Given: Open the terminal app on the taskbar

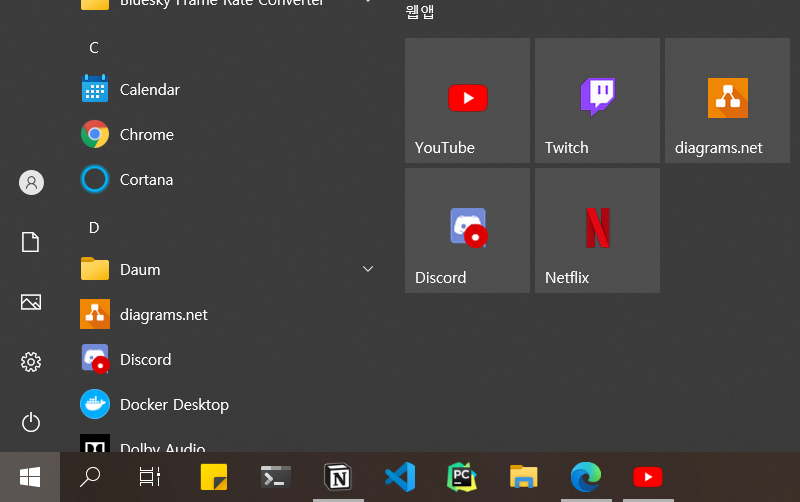Looking at the screenshot, I should point(276,477).
